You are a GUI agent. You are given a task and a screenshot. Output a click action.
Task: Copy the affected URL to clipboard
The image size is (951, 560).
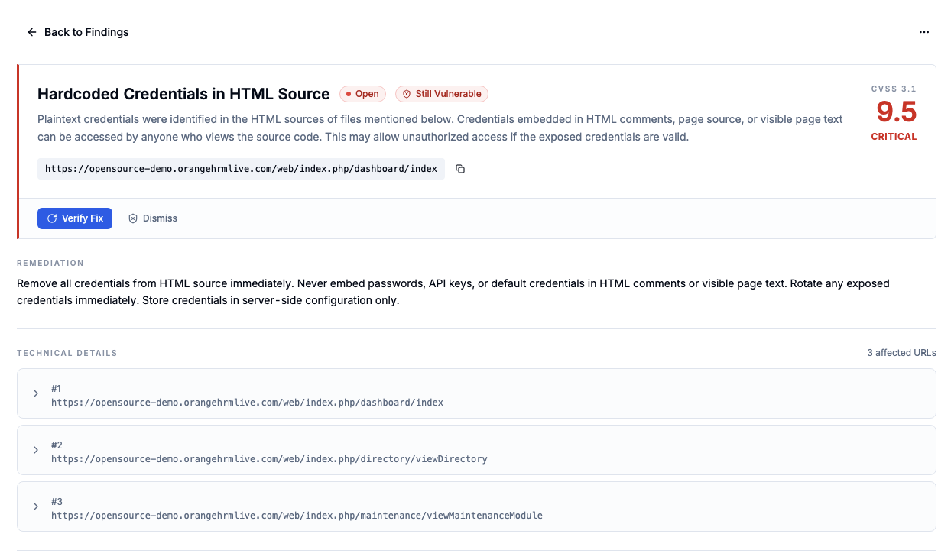pos(460,169)
